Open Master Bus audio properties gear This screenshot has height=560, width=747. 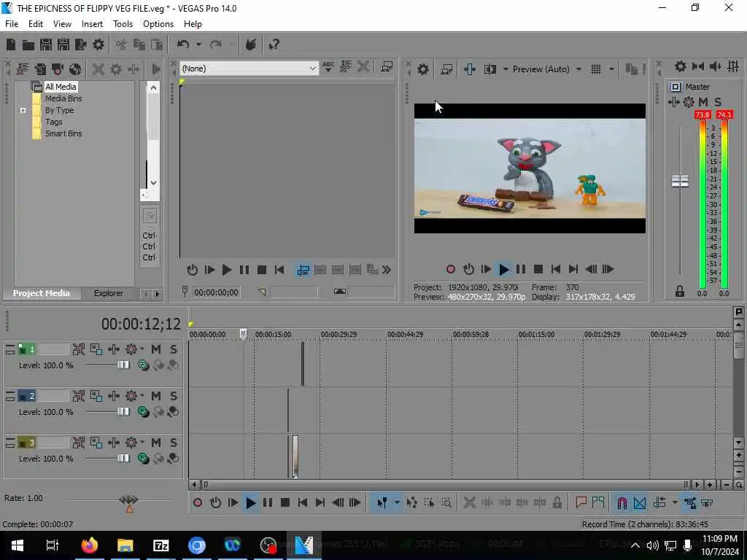click(681, 66)
